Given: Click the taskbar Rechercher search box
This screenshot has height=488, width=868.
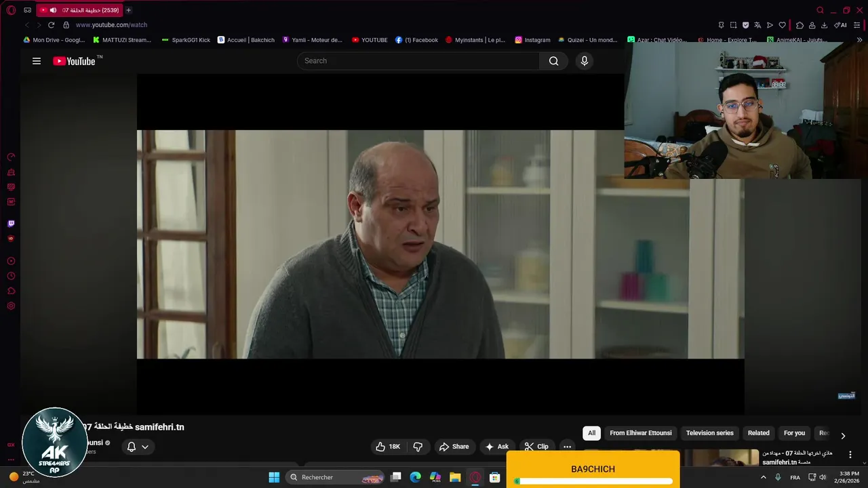Looking at the screenshot, I should [336, 477].
